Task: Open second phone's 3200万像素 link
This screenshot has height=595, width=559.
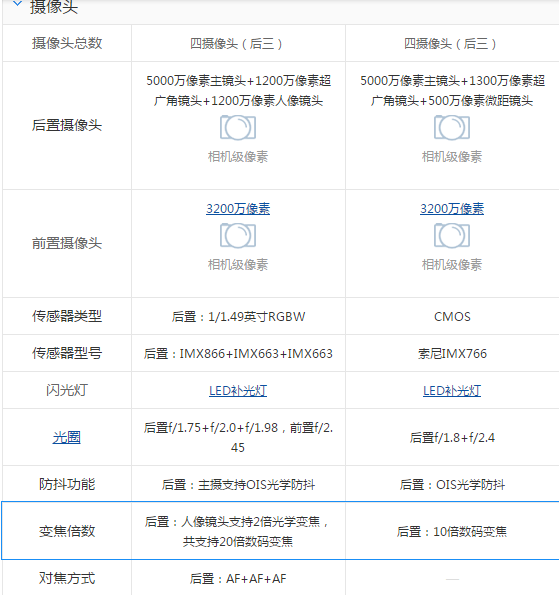Action: tap(452, 209)
